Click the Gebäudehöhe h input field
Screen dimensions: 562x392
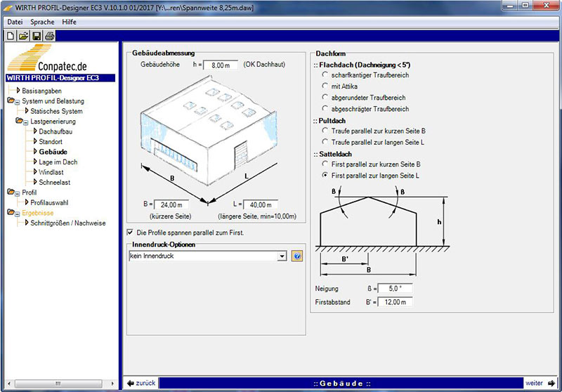coord(221,65)
